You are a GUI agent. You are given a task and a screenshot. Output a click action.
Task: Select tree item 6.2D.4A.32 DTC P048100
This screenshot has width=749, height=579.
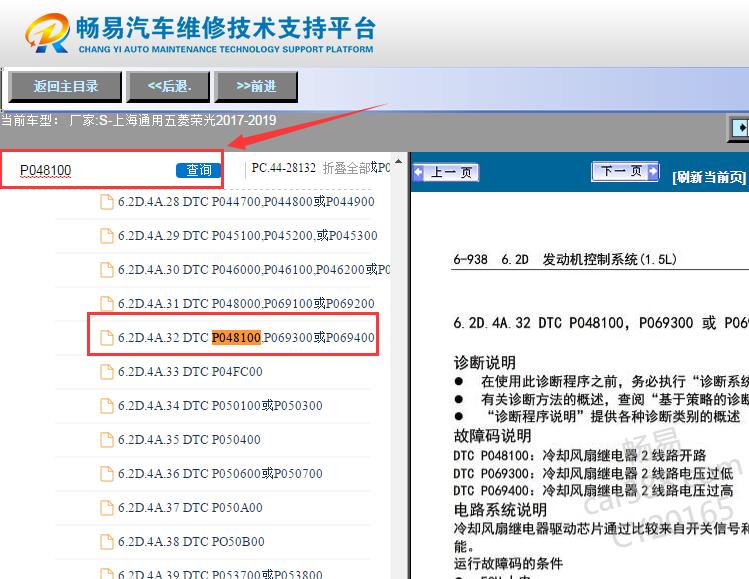click(x=246, y=337)
